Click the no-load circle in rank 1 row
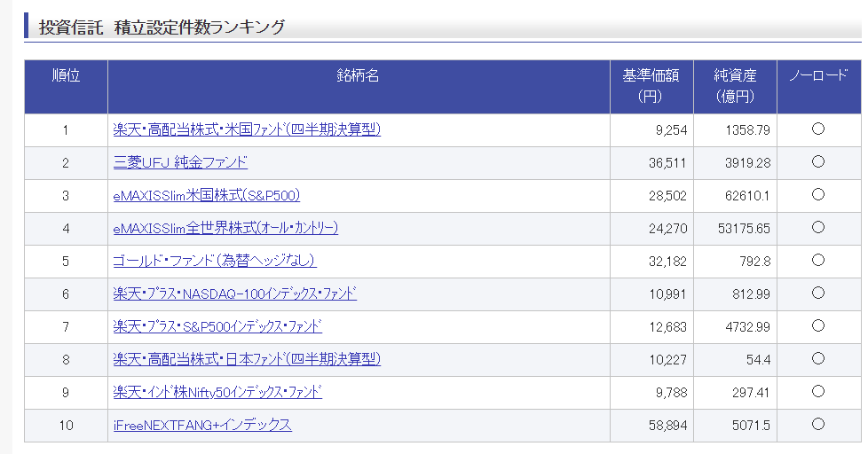 click(x=818, y=129)
